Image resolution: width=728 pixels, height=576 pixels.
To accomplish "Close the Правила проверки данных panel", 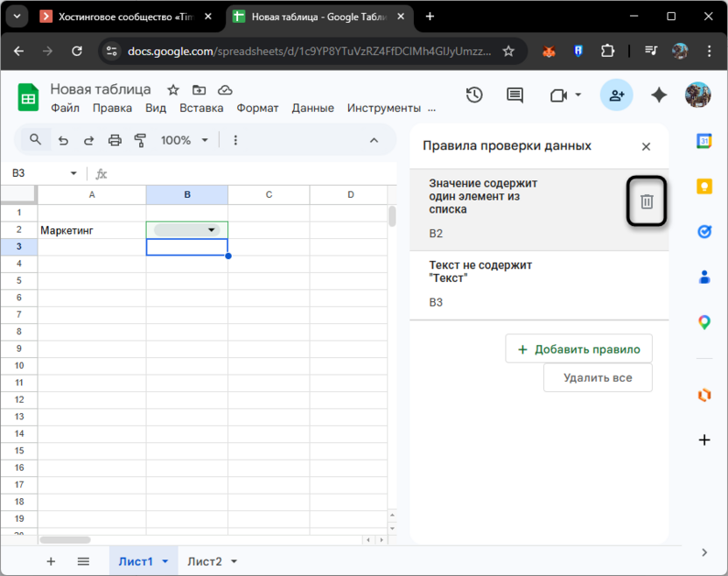I will click(x=646, y=147).
